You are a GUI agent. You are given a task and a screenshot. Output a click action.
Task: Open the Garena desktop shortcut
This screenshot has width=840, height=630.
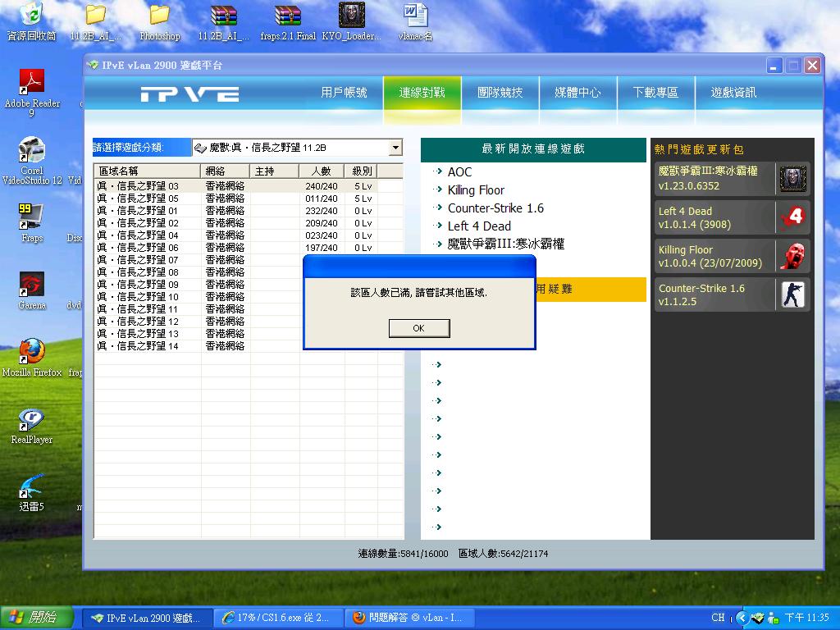32,285
